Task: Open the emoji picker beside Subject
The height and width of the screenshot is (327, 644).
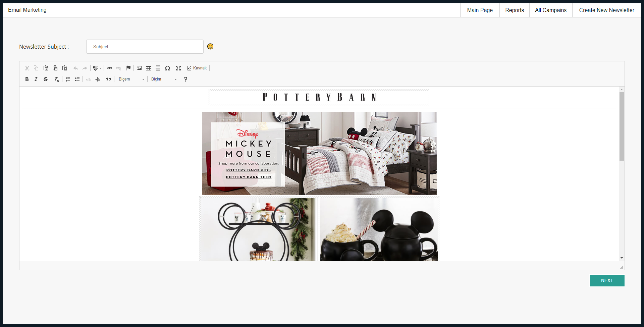Action: point(210,46)
